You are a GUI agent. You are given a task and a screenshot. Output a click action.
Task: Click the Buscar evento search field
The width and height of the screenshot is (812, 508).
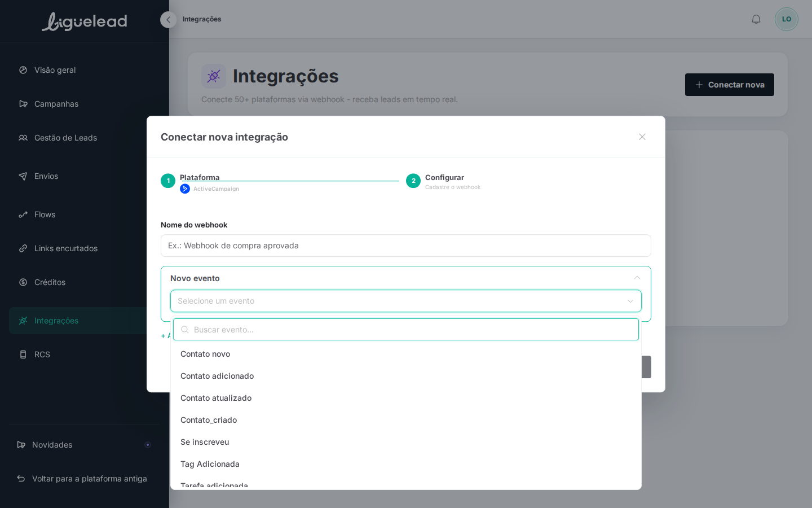point(406,330)
